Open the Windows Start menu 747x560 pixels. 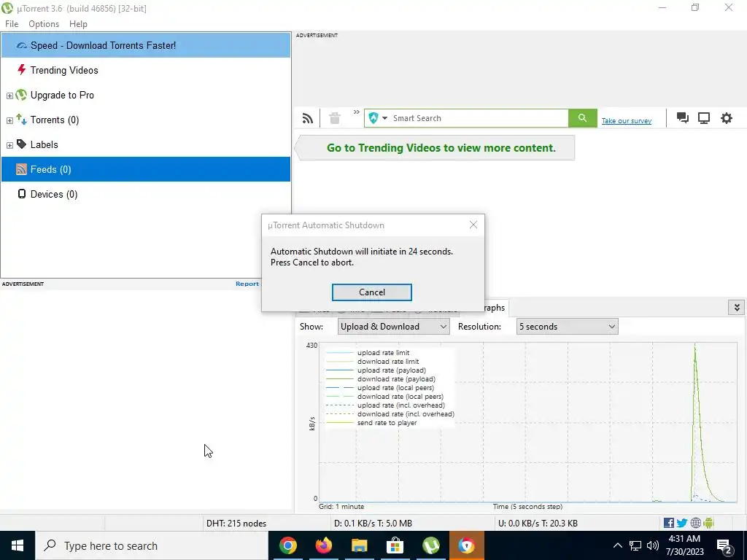(x=18, y=545)
